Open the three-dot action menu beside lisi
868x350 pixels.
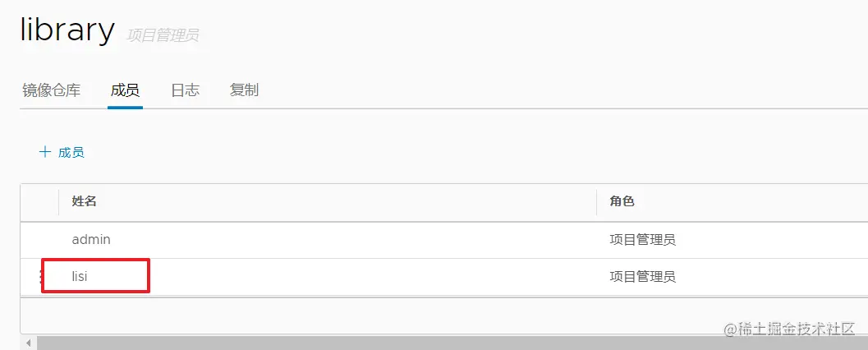(41, 277)
